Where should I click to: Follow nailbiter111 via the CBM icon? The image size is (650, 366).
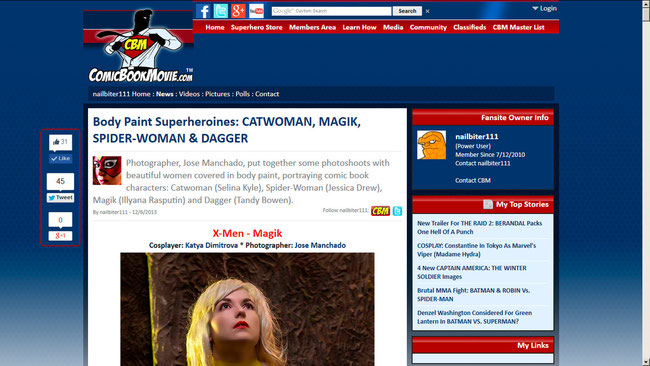click(x=381, y=211)
